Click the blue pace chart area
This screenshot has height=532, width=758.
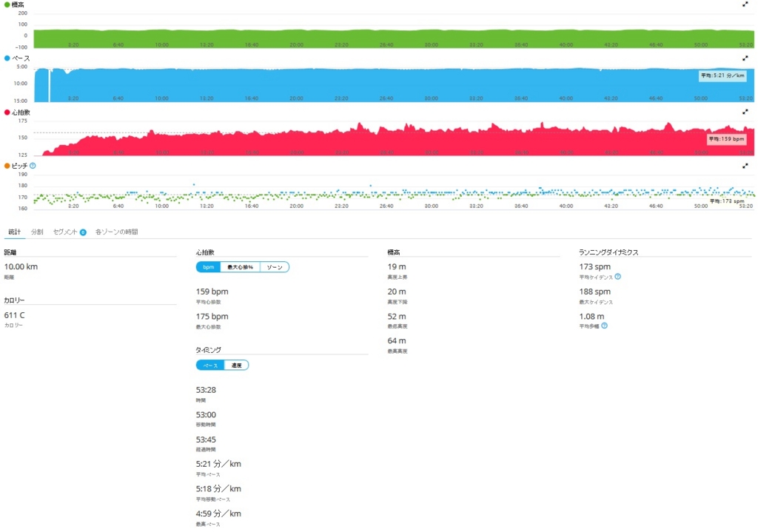[x=394, y=85]
